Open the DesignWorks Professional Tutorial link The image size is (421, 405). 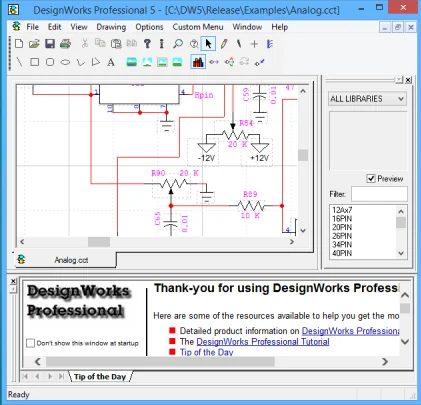pyautogui.click(x=263, y=342)
